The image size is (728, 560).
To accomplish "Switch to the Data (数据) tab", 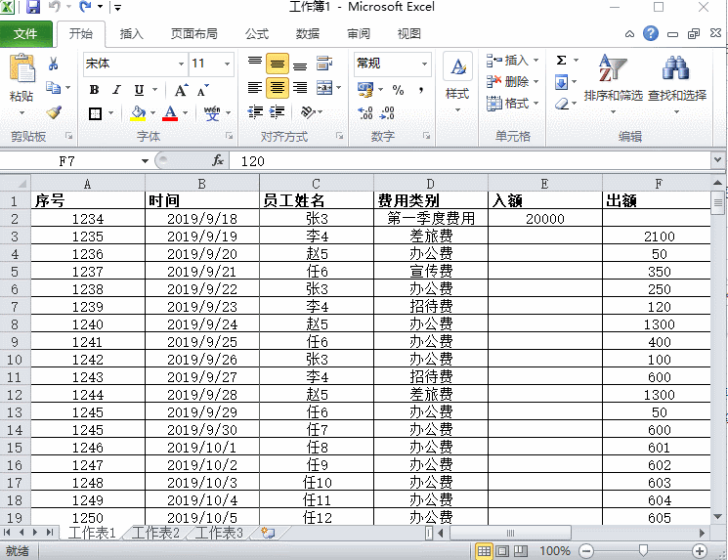I will click(x=308, y=34).
